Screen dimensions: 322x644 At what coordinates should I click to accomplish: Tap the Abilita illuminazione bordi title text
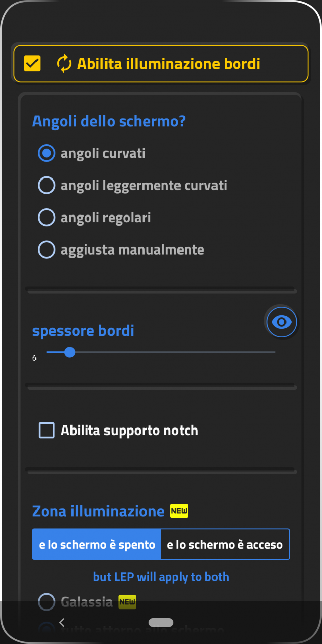(168, 64)
